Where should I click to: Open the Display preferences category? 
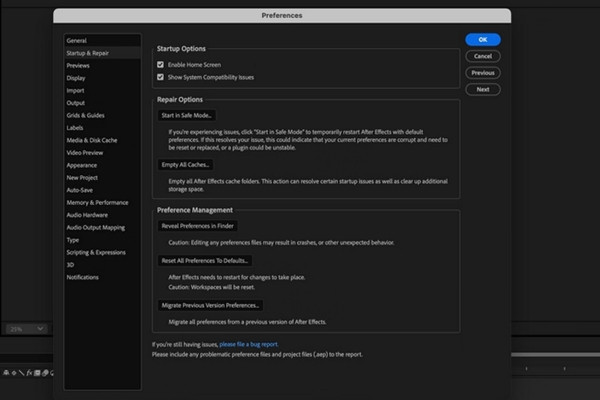[x=102, y=78]
